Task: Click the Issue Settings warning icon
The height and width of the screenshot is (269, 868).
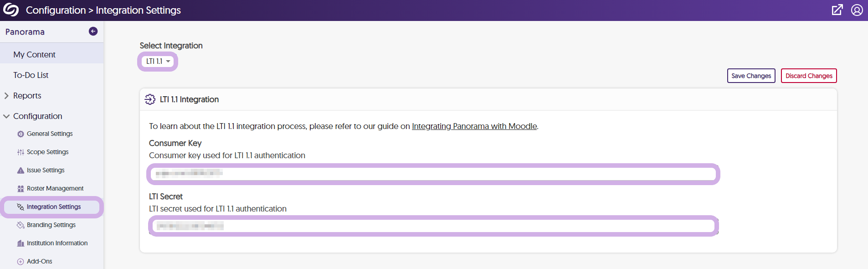Action: point(21,171)
